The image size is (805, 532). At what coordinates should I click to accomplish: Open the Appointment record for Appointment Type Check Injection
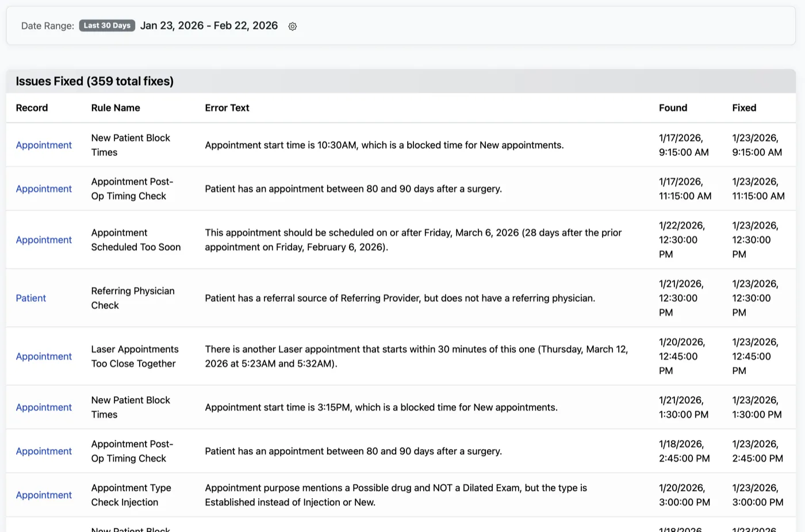pos(44,495)
